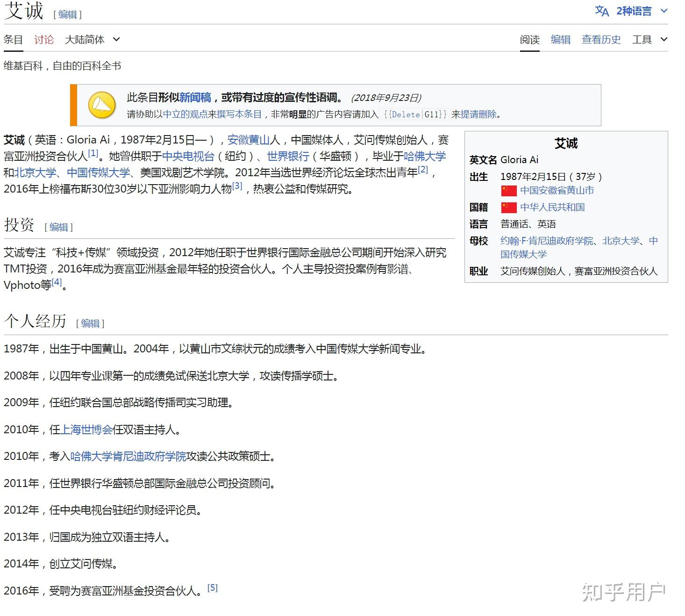Viewport: 685px width, 616px height.
Task: Open 中华人民共和国 link in infobox
Action: coord(552,208)
